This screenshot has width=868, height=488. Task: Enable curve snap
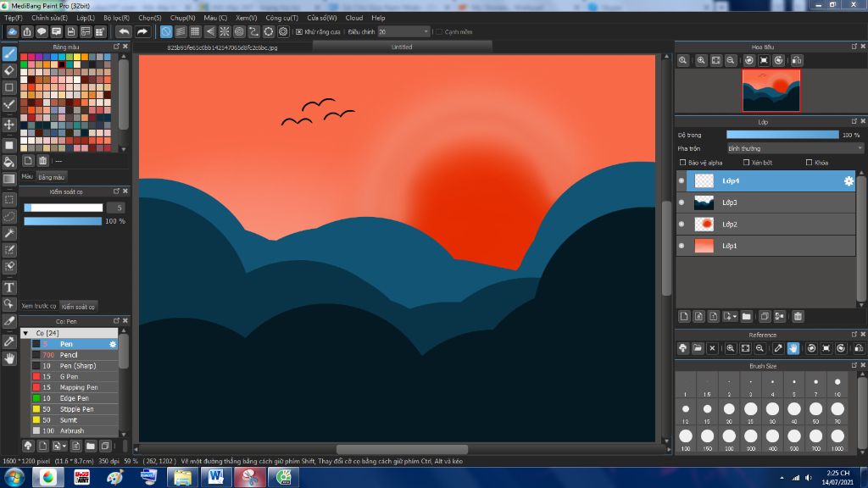[x=253, y=32]
